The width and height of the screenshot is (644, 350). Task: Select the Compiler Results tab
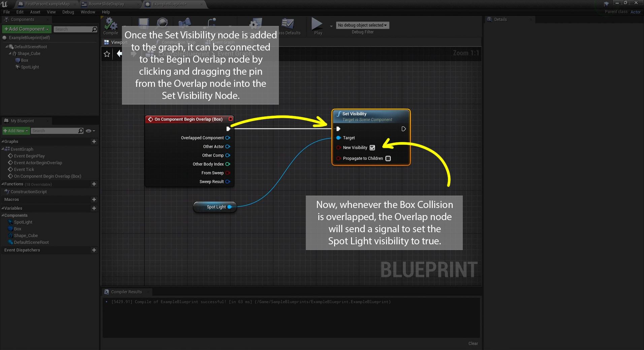coord(126,292)
